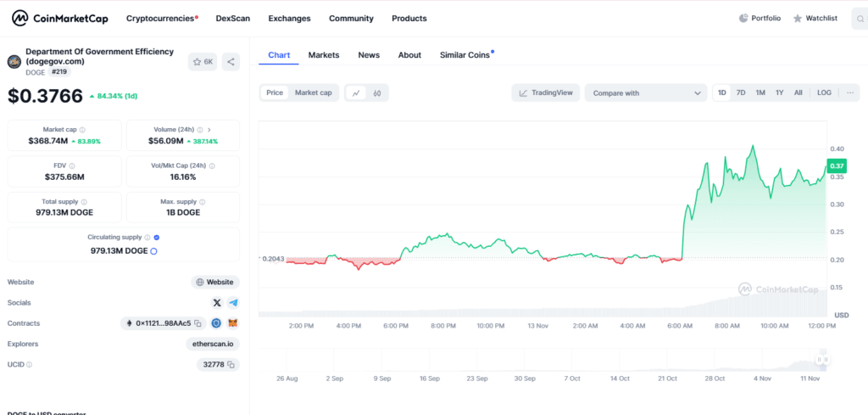Switch to the About tab
Image resolution: width=868 pixels, height=415 pixels.
pos(409,55)
